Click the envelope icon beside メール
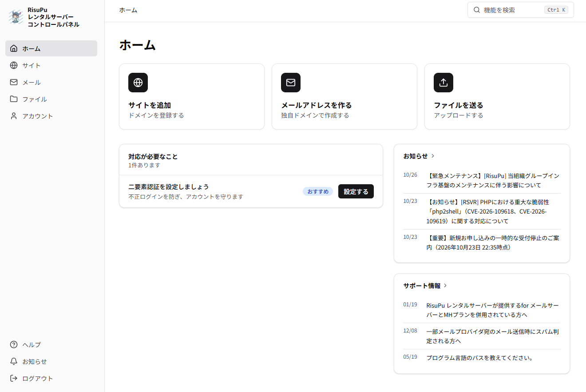Screen dimensions: 586x392 point(14,82)
